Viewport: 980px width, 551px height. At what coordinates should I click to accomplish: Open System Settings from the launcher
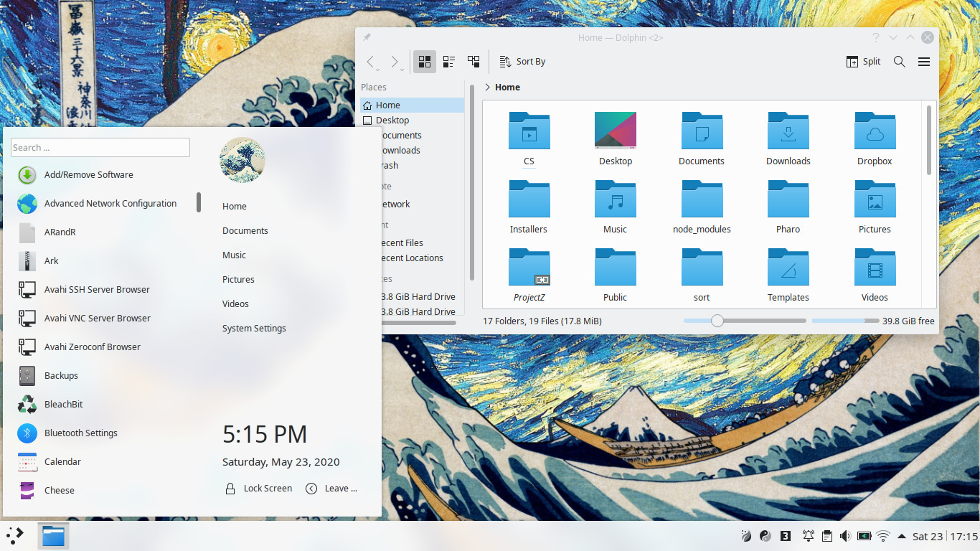(x=254, y=328)
